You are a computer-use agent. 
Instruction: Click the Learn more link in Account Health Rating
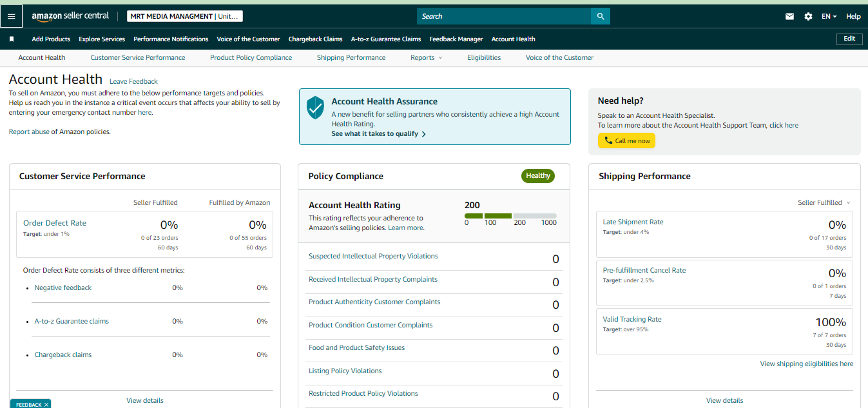pos(406,228)
